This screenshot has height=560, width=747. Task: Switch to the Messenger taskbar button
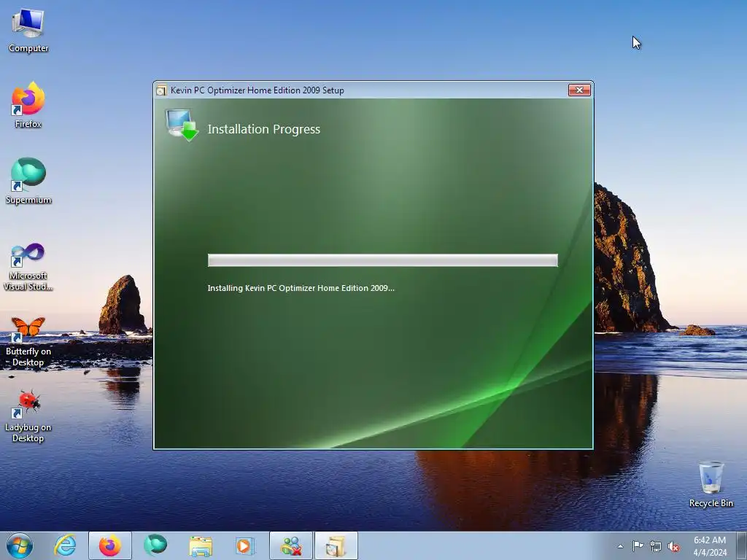[x=291, y=545]
